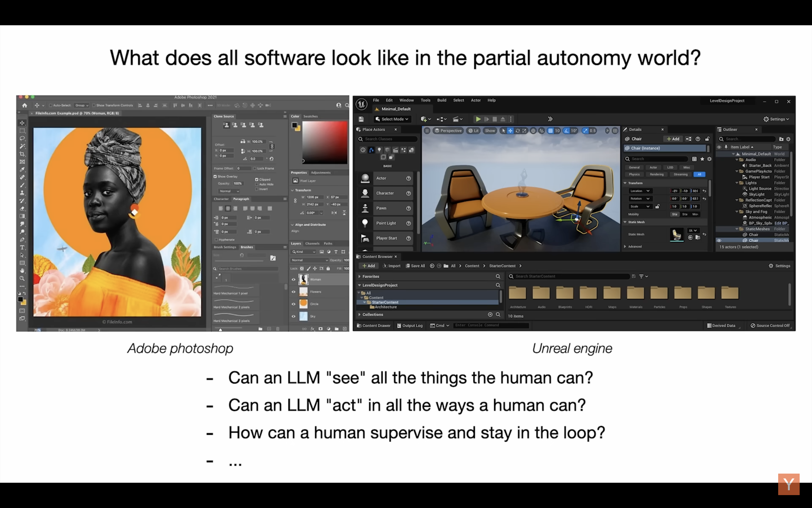The height and width of the screenshot is (508, 812).
Task: Toggle Show Overlay checkbox in Clone Source
Action: point(215,176)
